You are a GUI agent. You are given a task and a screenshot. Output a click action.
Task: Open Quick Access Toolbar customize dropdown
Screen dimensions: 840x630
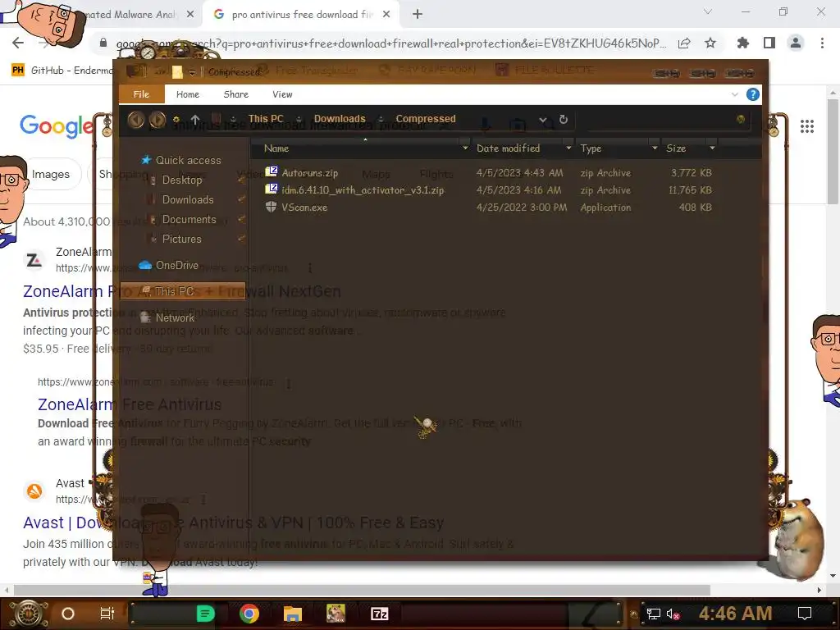pos(192,72)
